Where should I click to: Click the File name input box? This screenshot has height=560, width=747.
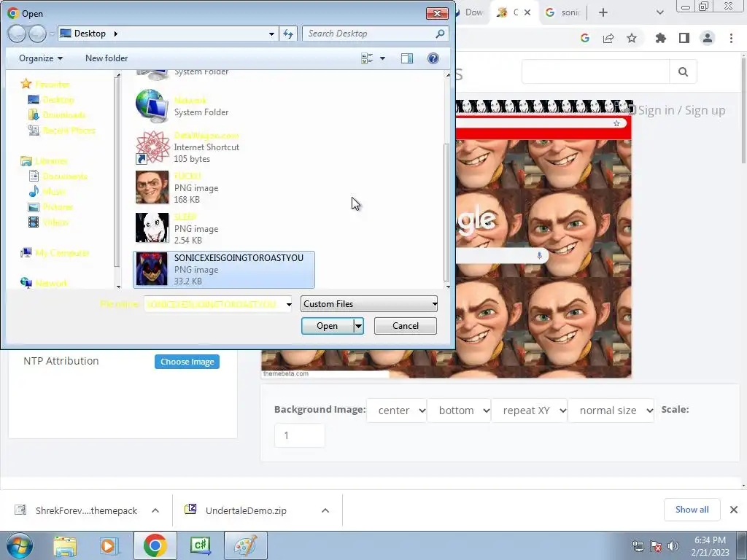coord(214,304)
